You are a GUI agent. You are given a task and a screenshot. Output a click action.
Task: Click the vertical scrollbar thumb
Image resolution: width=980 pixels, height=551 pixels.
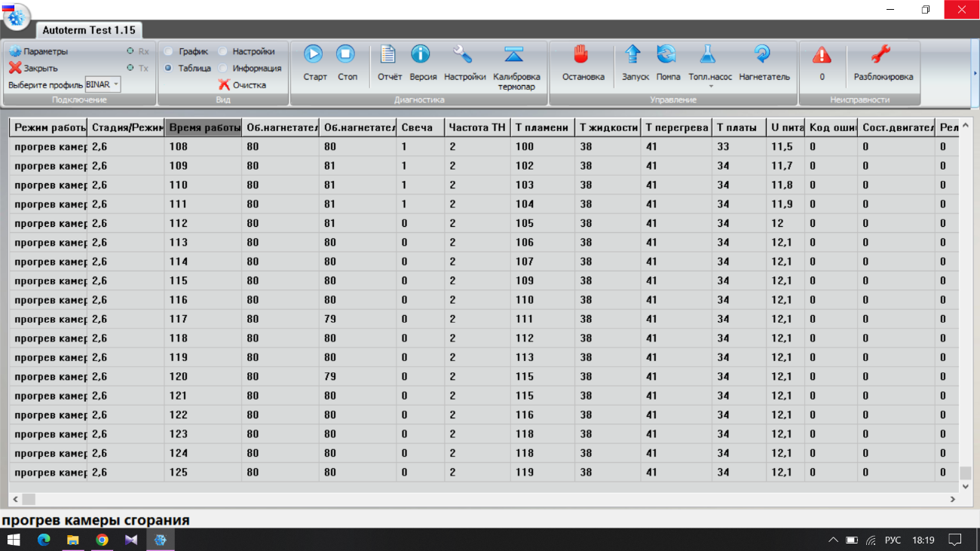(965, 473)
